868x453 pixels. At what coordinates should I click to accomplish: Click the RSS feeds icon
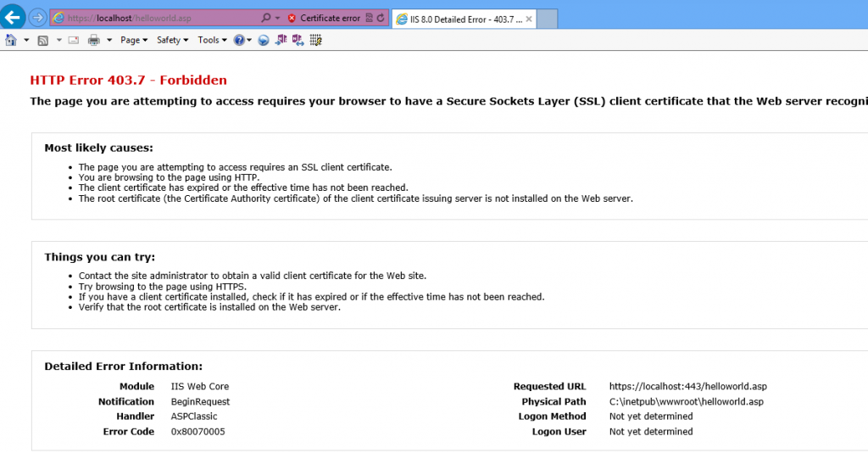pos(42,41)
